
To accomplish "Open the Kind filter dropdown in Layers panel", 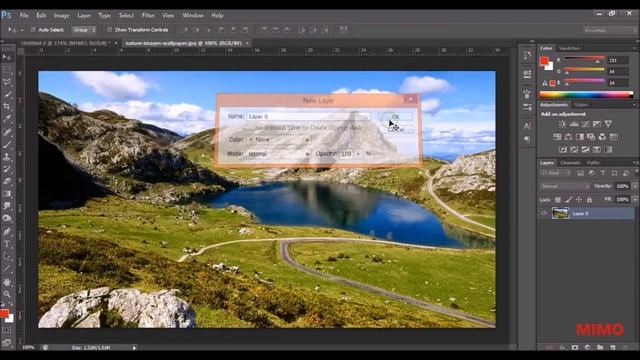I will coord(556,173).
